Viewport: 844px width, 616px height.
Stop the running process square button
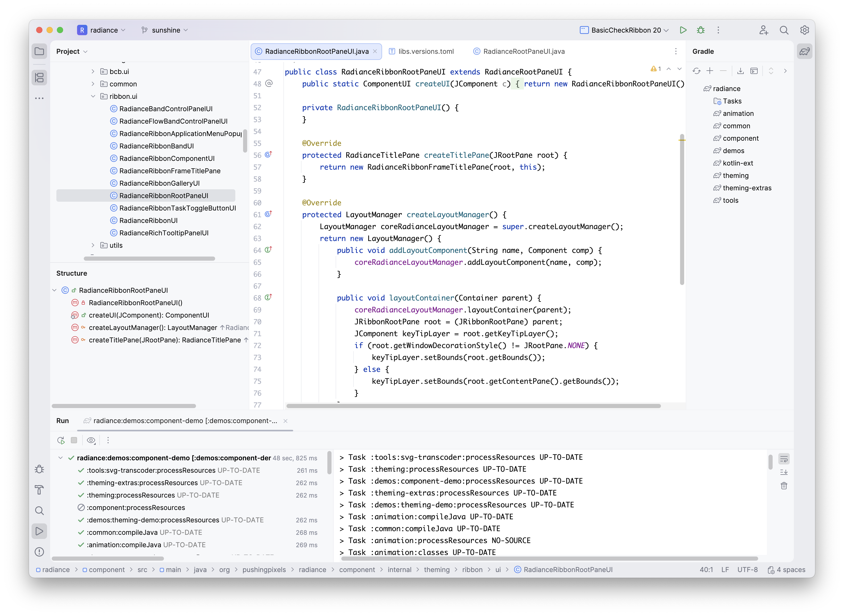click(74, 440)
